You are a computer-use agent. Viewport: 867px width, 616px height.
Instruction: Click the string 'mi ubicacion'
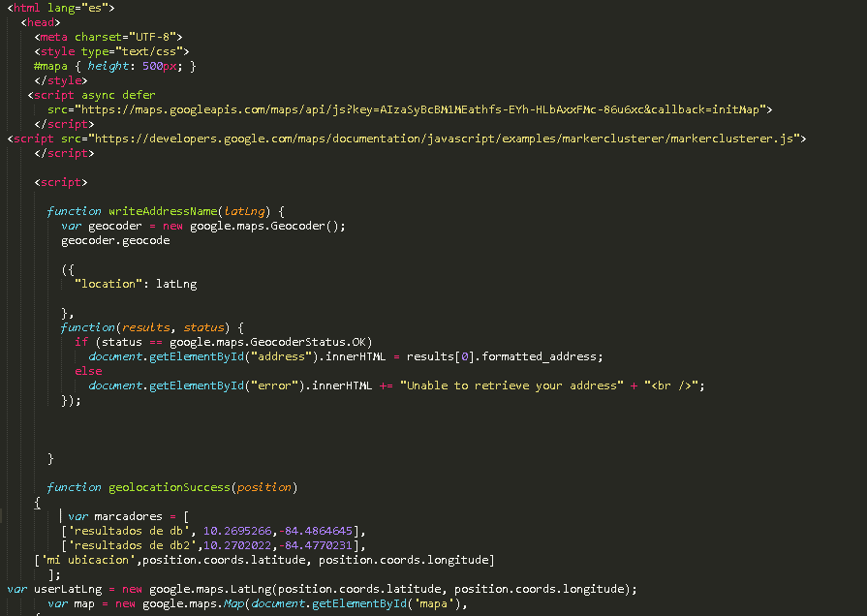(x=88, y=560)
